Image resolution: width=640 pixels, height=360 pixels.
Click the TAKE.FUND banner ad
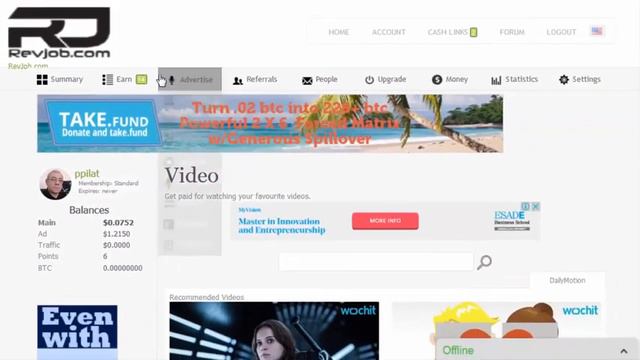[x=270, y=124]
